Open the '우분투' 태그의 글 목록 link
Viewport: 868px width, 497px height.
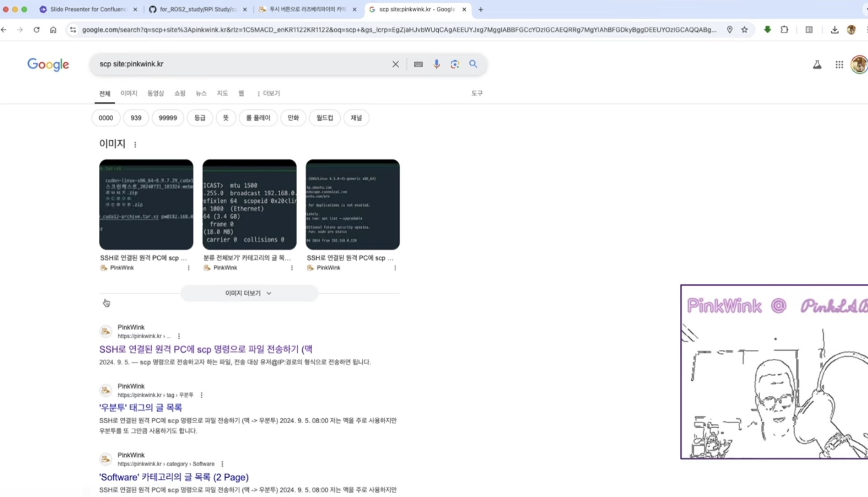141,407
